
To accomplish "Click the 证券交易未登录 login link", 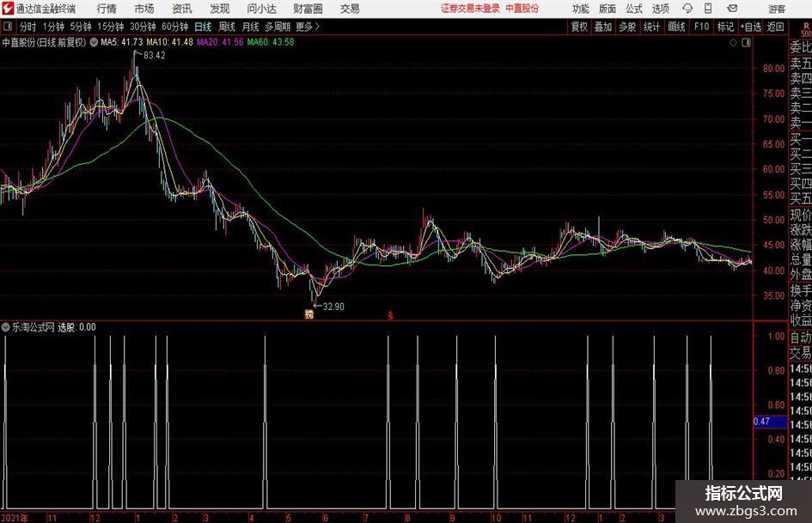I will pyautogui.click(x=470, y=9).
